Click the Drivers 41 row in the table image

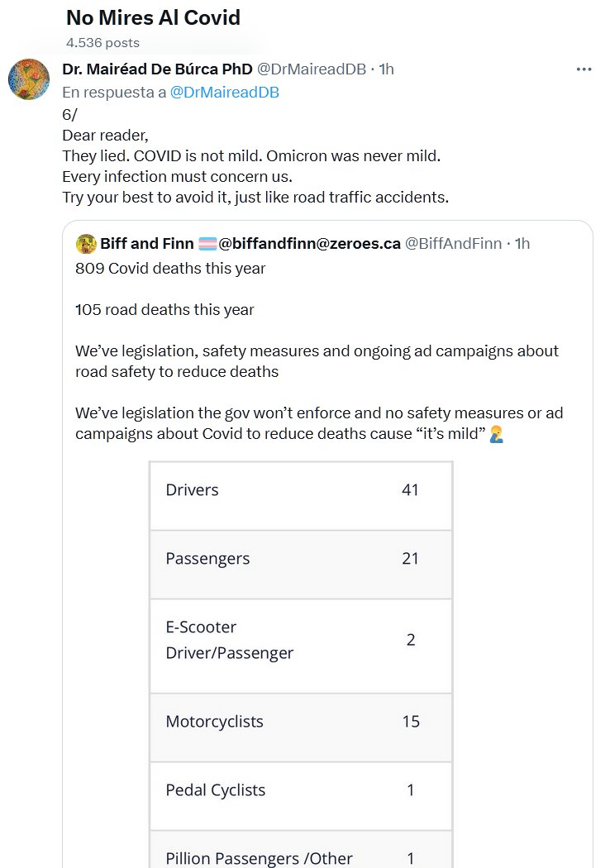[x=300, y=490]
